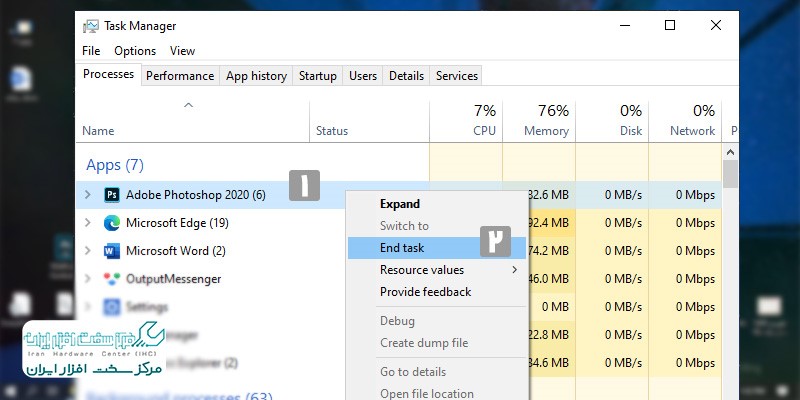Select the Adobe Photoshop 2020 app icon

[112, 195]
